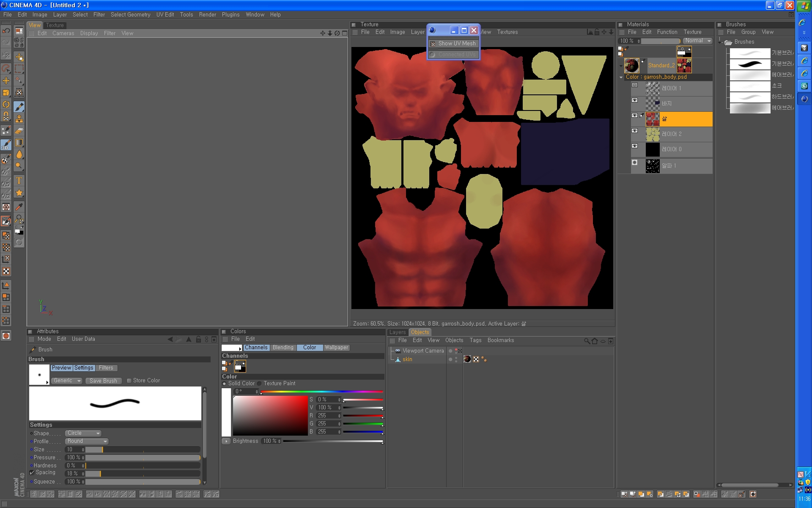Click the brush preview thumbnail

[39, 375]
